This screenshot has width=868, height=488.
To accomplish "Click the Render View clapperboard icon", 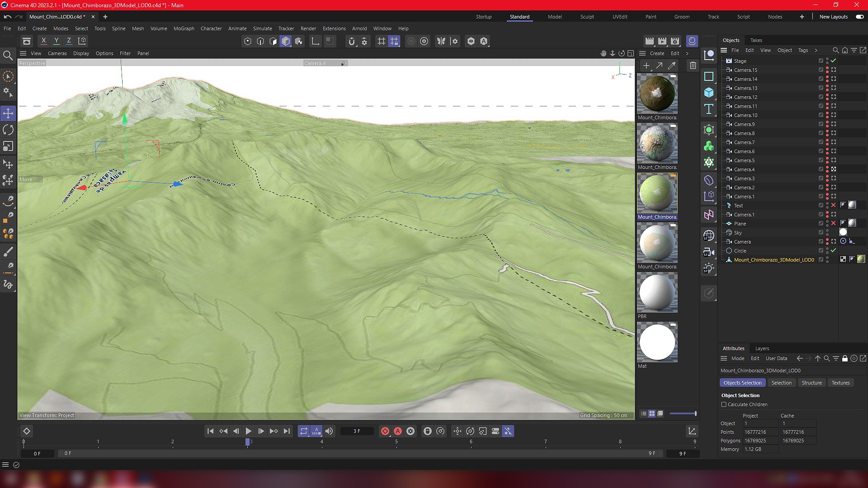I will point(650,41).
